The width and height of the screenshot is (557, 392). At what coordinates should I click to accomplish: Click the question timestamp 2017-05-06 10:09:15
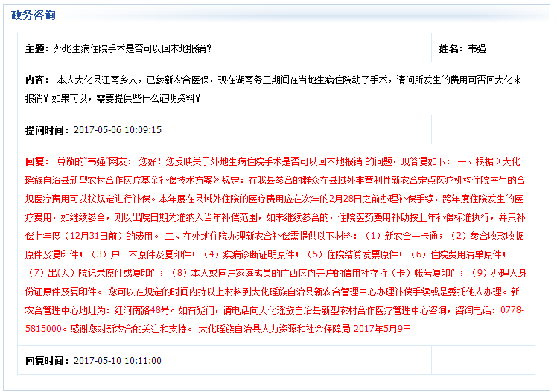tap(118, 129)
